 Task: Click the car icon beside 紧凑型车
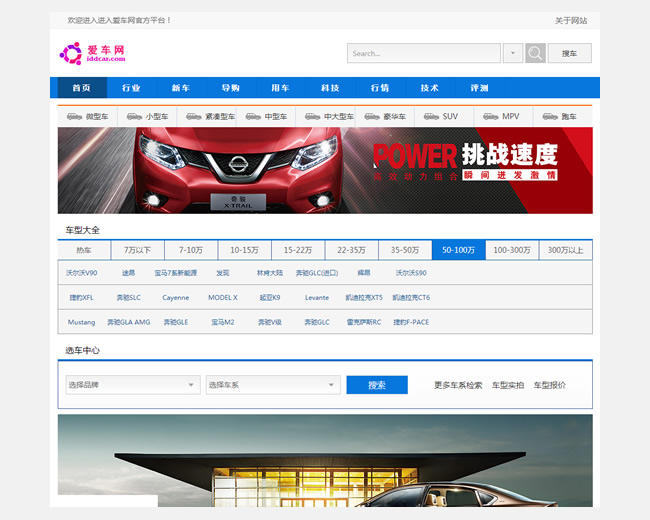coord(194,117)
